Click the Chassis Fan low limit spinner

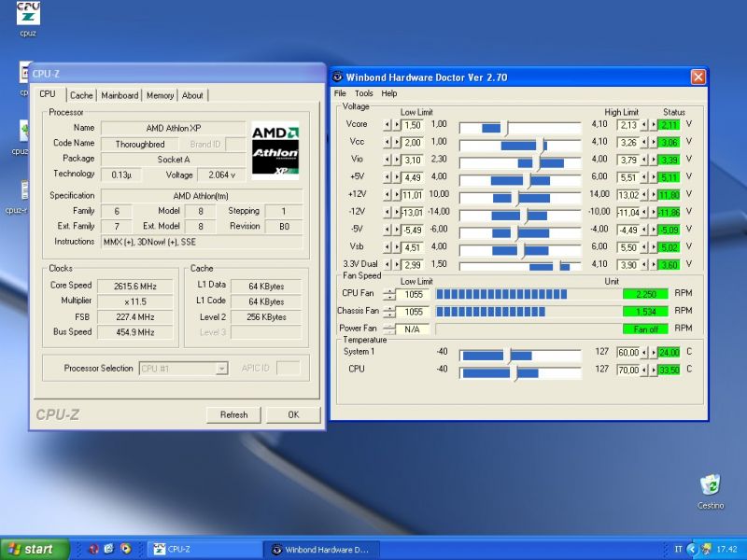coord(389,312)
